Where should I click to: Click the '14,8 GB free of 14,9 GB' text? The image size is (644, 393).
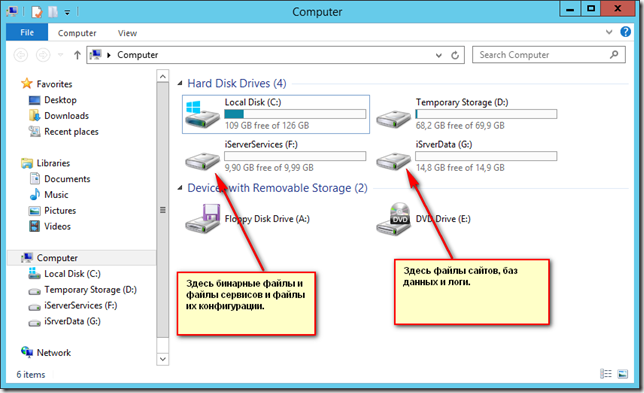click(460, 168)
